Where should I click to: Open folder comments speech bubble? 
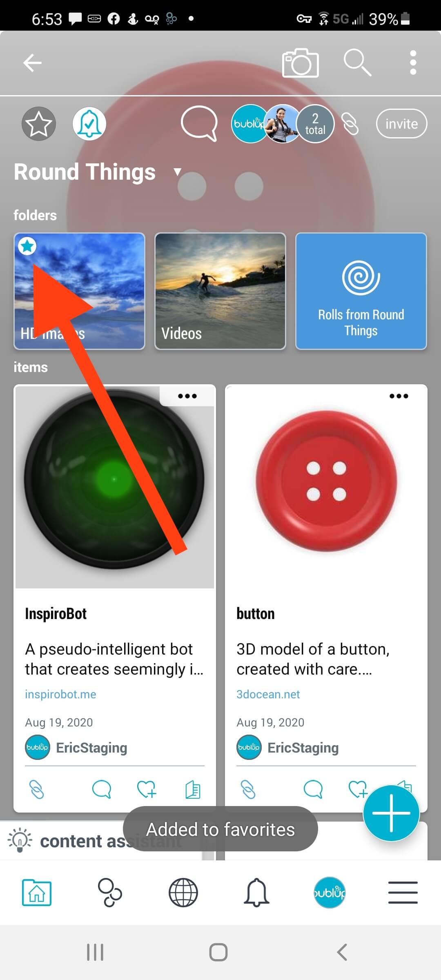(x=199, y=124)
